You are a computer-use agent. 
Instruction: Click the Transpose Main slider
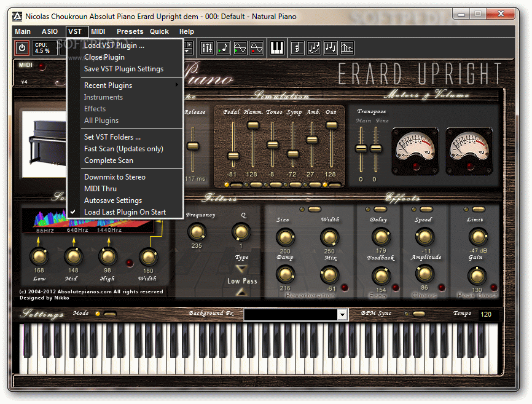(361, 148)
